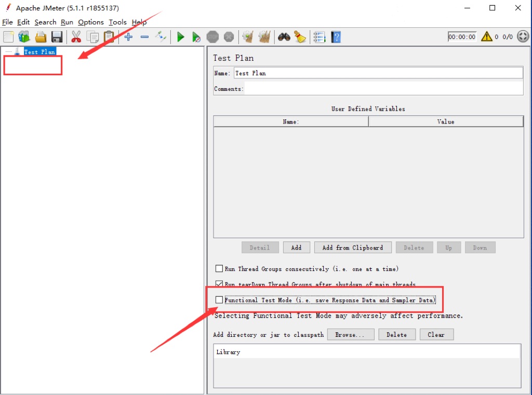Click the Cut scissors icon
The height and width of the screenshot is (395, 532).
[76, 37]
